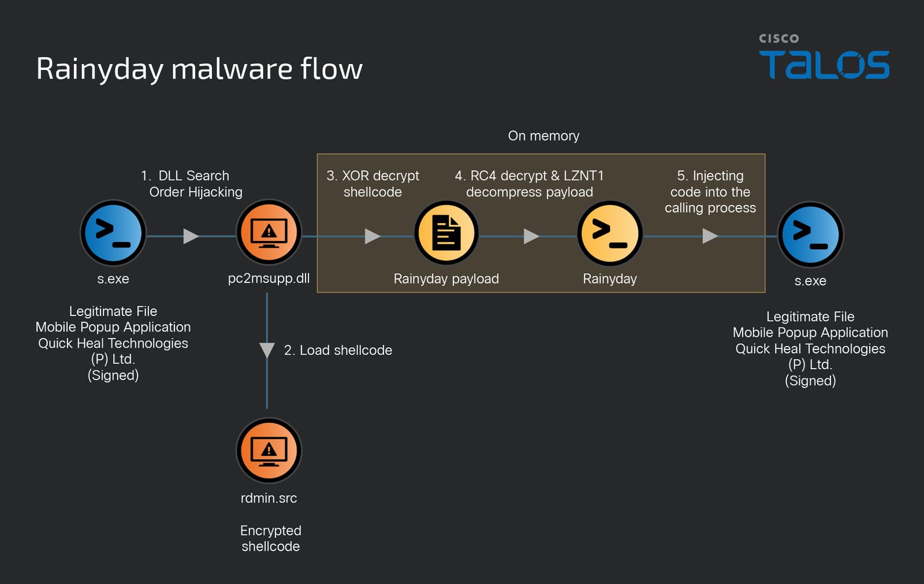Click the DLL Search Order Hijacking label
Screen dimensions: 924x584
[191, 184]
